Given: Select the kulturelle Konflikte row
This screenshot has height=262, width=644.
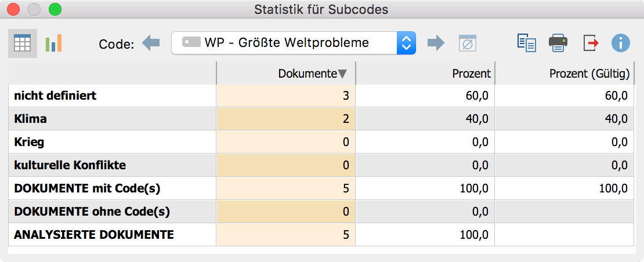Looking at the screenshot, I should tap(321, 165).
